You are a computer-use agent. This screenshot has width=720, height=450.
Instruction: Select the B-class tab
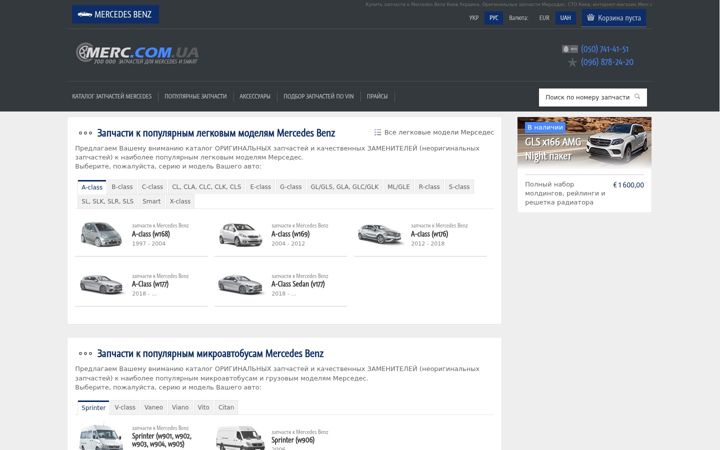122,187
